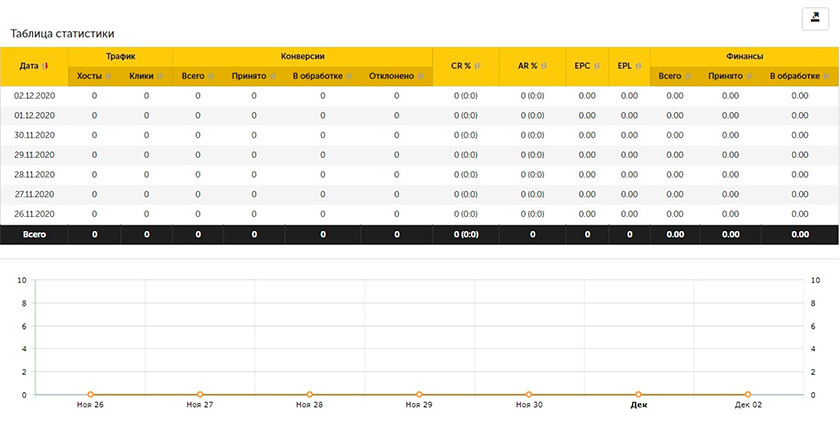
Task: Click the chart data point above Ноя 29
Action: coord(419,395)
